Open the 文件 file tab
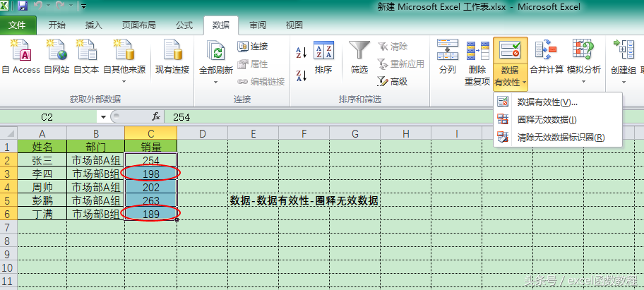The width and height of the screenshot is (644, 290). click(18, 25)
